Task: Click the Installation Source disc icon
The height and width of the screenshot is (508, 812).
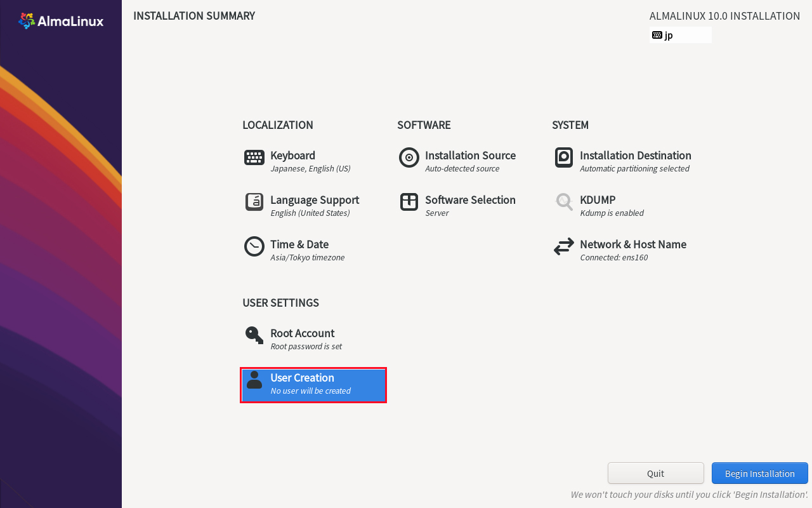Action: pos(409,157)
